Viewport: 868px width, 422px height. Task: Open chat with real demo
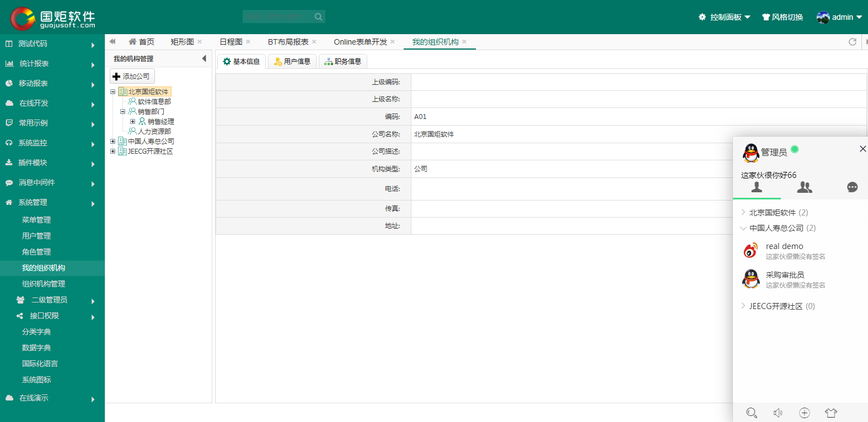(800, 251)
